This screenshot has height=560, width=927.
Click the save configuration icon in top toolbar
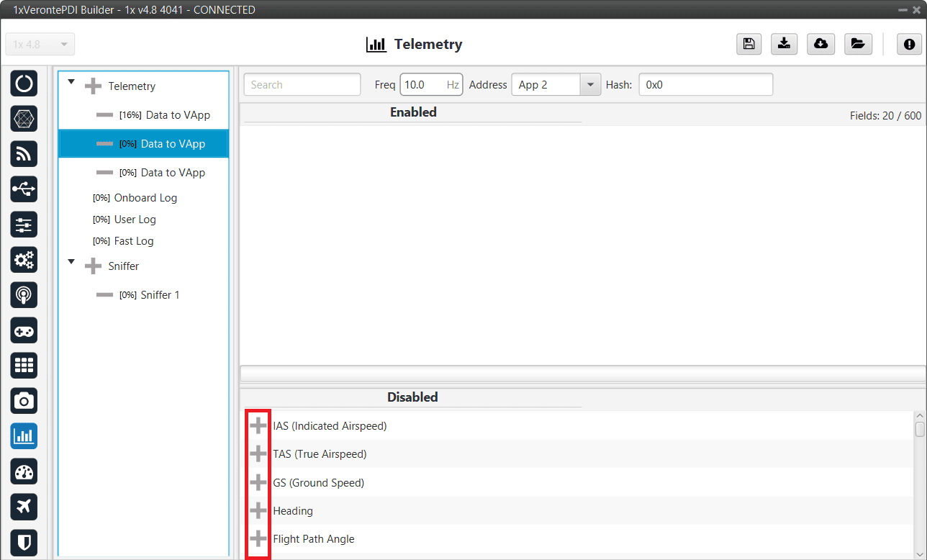coord(749,44)
